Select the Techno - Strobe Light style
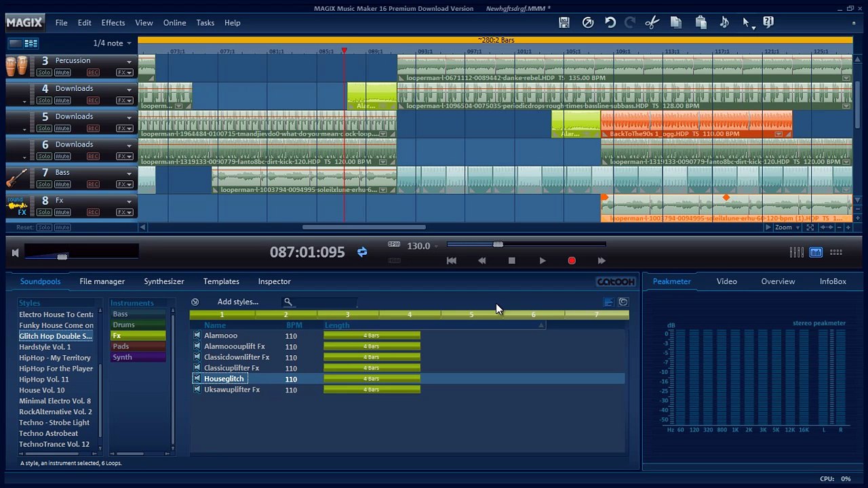The height and width of the screenshot is (488, 868). click(x=54, y=422)
